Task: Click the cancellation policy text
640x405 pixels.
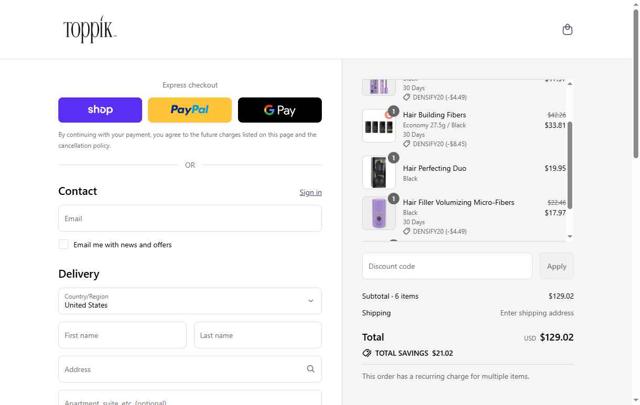Action: (84, 146)
